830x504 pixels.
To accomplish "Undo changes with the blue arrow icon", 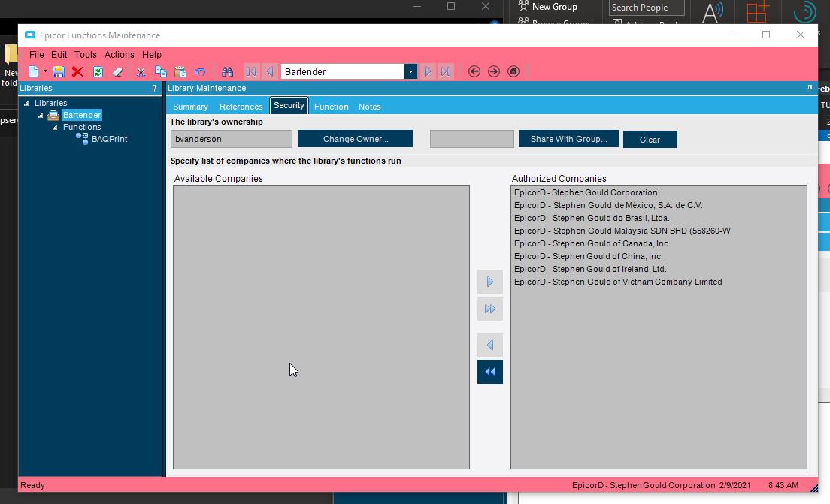I will click(199, 71).
